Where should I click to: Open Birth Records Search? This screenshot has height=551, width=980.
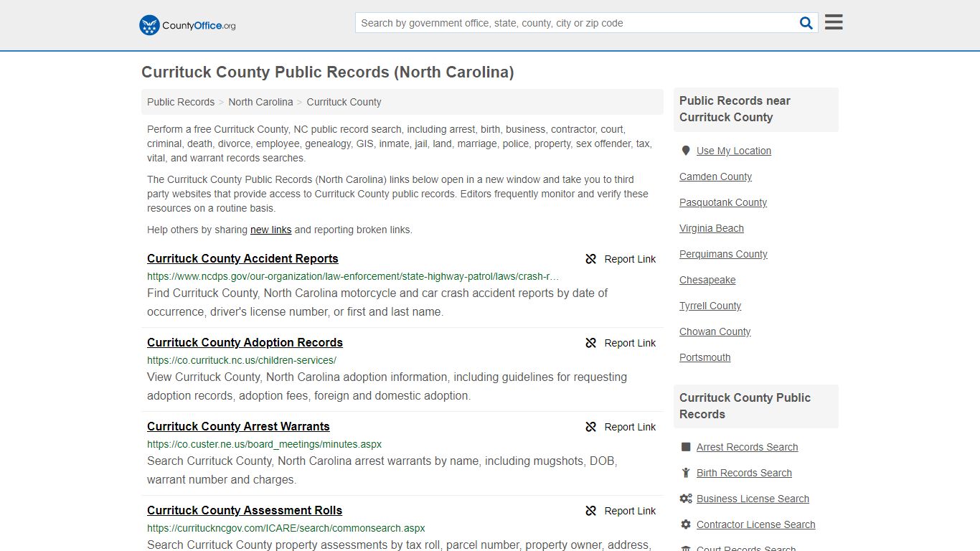[744, 473]
